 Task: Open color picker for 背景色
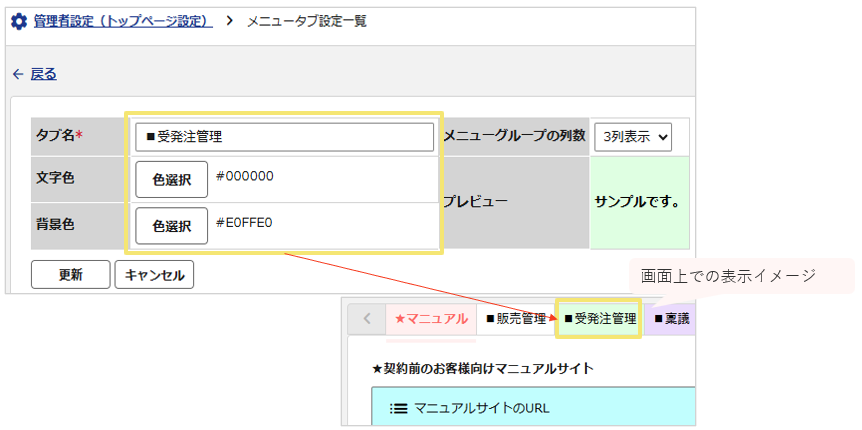[x=172, y=225]
